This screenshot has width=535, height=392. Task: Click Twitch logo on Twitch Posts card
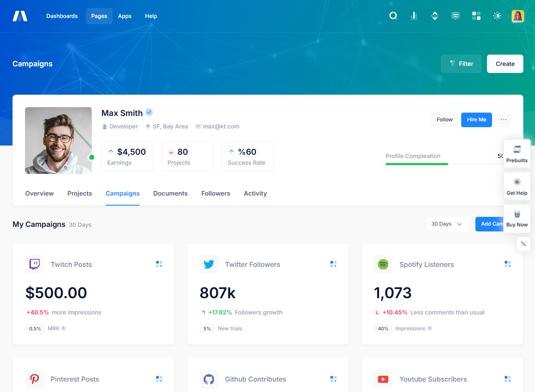point(35,264)
